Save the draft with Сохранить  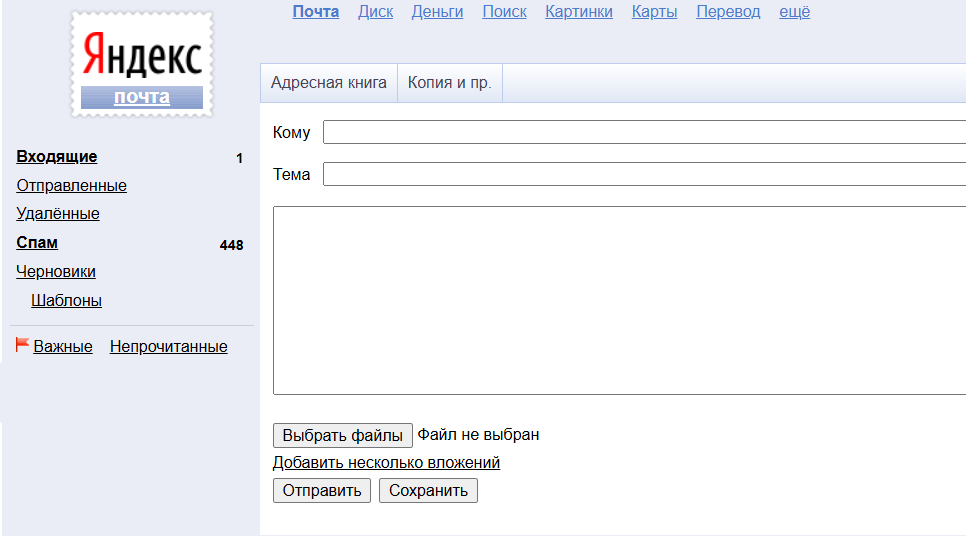click(428, 491)
